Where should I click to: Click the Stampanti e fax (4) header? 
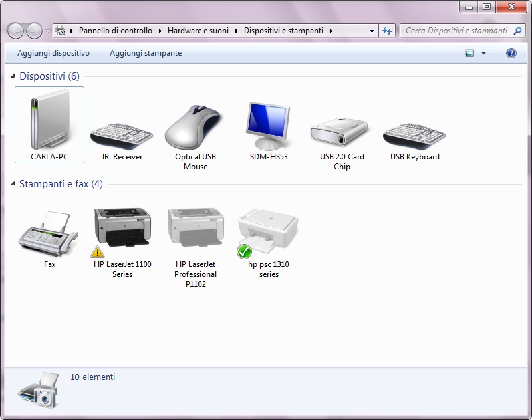[61, 184]
